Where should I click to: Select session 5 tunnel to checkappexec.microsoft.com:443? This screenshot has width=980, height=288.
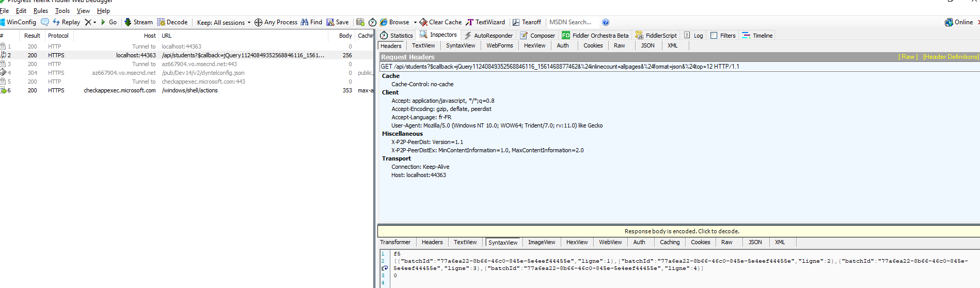(x=186, y=82)
